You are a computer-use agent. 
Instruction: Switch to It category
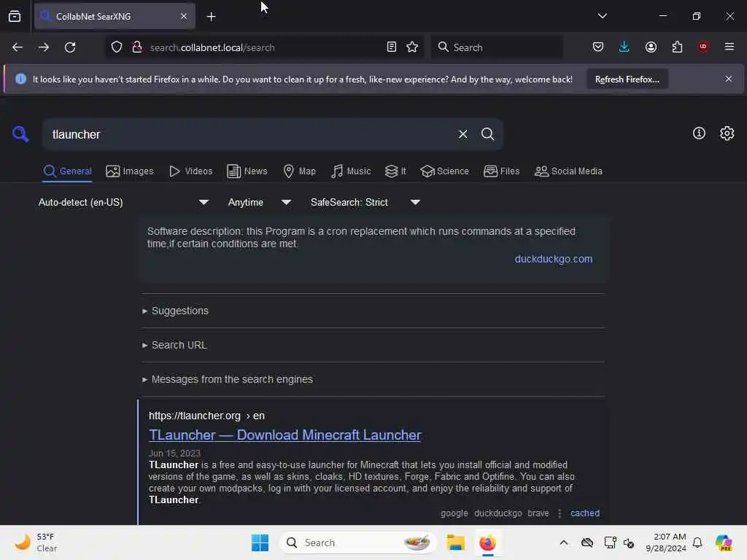click(395, 171)
